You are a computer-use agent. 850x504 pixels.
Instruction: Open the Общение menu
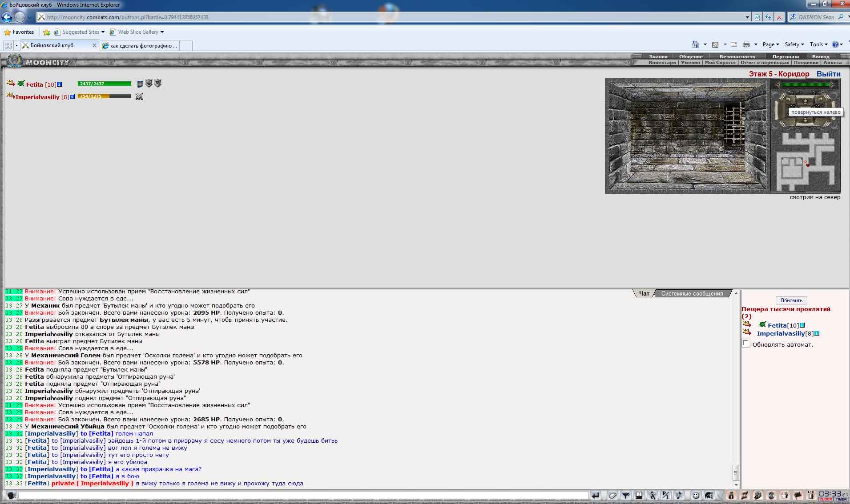(691, 56)
